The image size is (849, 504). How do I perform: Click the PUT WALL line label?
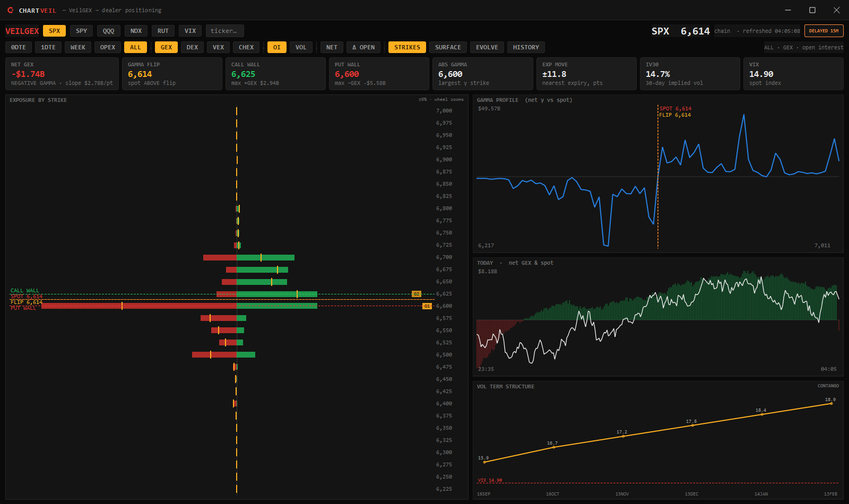tap(23, 308)
